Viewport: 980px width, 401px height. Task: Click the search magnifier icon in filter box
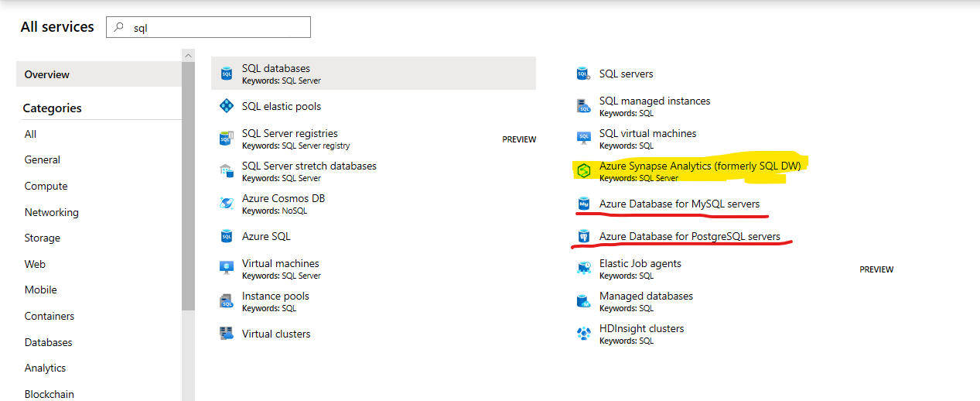point(118,27)
